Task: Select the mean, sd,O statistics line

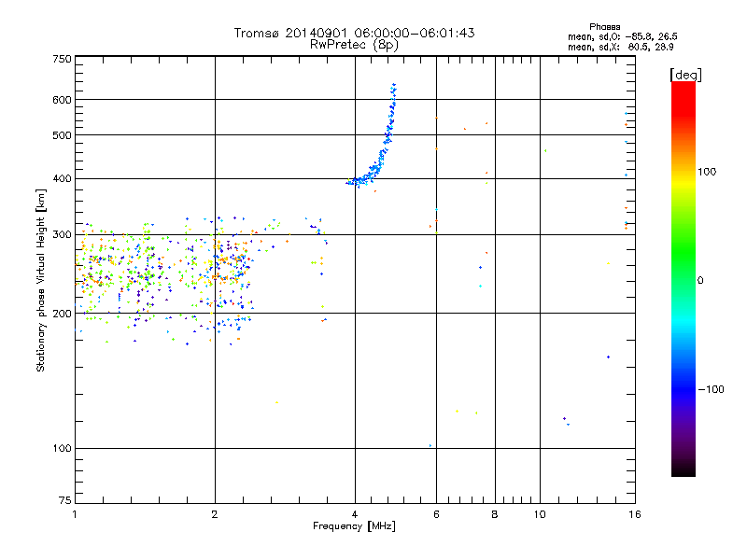Action: [602, 36]
